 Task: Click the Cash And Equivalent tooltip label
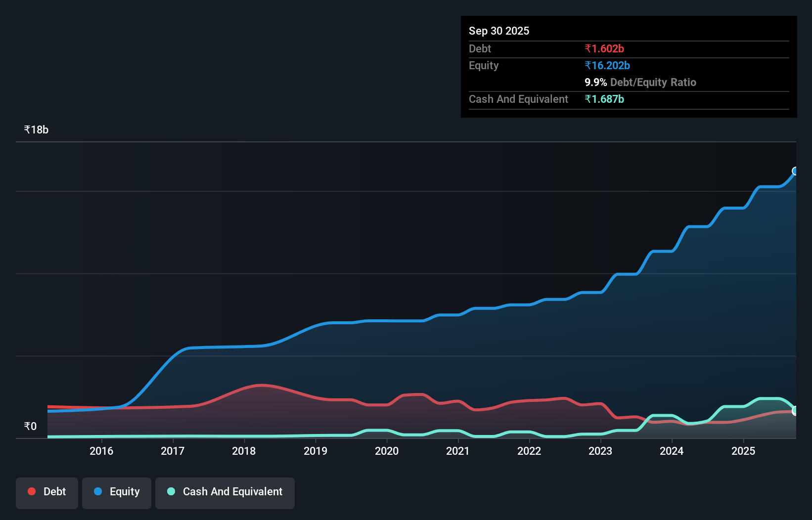518,99
